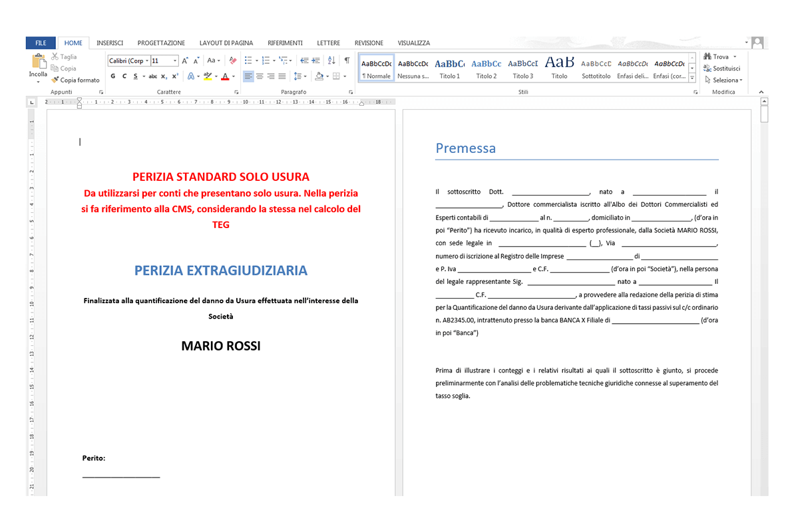The height and width of the screenshot is (532, 794).
Task: Open Carattere dialog launcher
Action: [236, 92]
